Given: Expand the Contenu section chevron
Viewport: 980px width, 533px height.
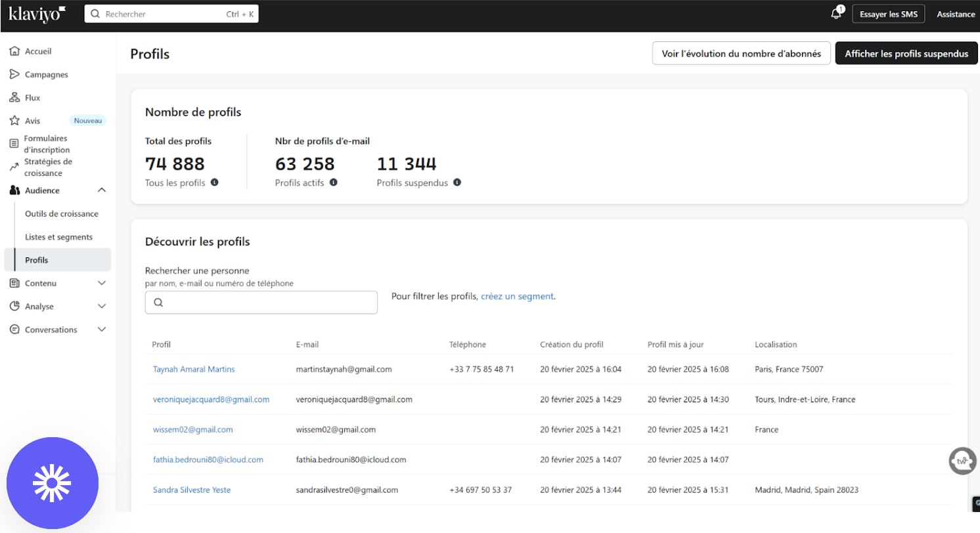Looking at the screenshot, I should 102,284.
